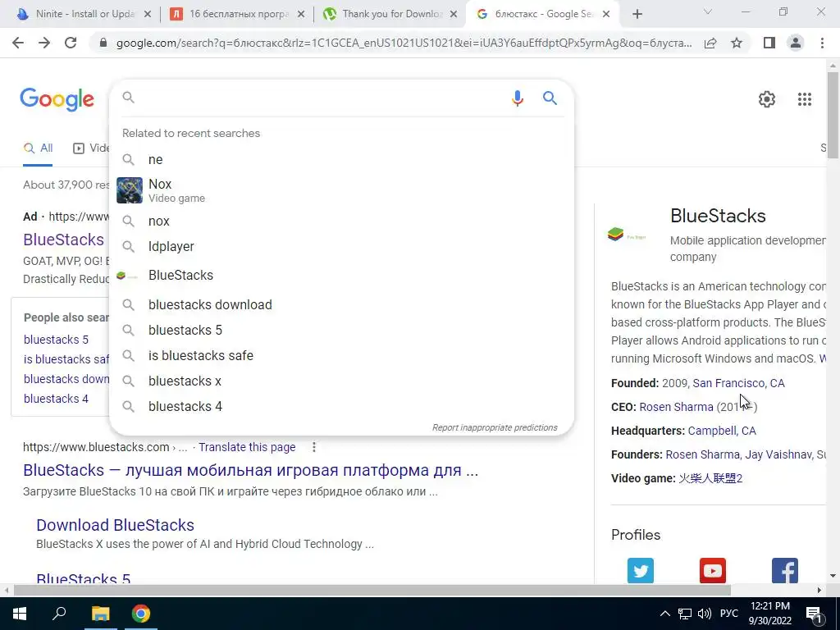Image resolution: width=840 pixels, height=630 pixels.
Task: Choose the 'ne' suggestion
Action: pyautogui.click(x=341, y=160)
